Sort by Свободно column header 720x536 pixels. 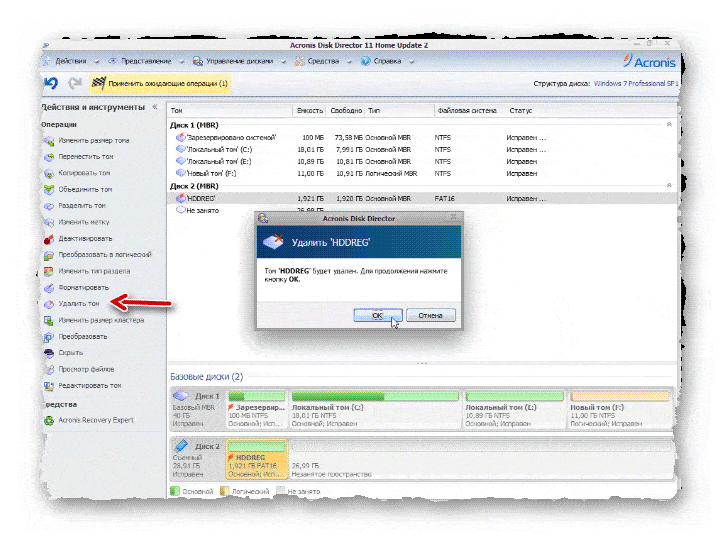[x=346, y=111]
